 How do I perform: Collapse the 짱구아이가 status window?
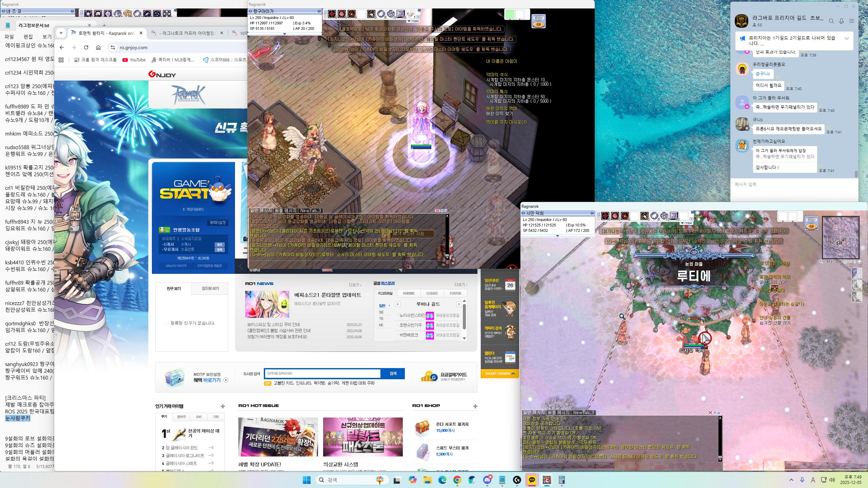point(319,11)
